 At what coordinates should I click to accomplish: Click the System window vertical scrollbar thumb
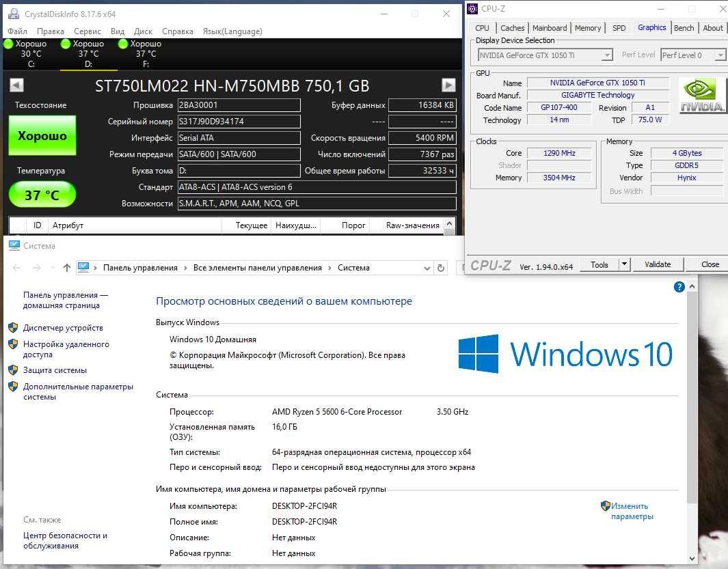[x=692, y=398]
